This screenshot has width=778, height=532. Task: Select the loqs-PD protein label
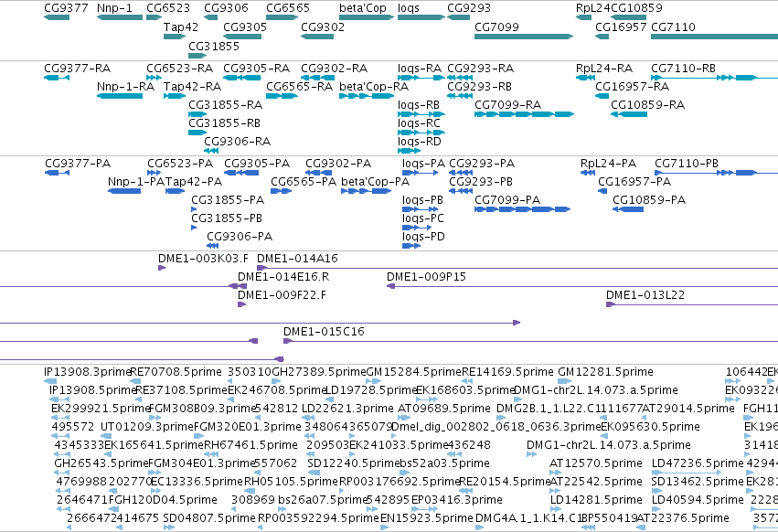423,236
